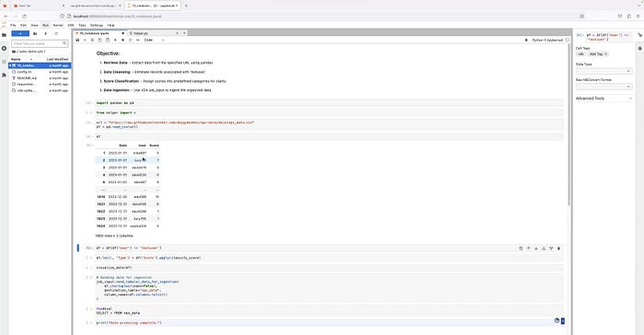Refresh the file browser list
This screenshot has height=335, width=644.
click(x=56, y=34)
